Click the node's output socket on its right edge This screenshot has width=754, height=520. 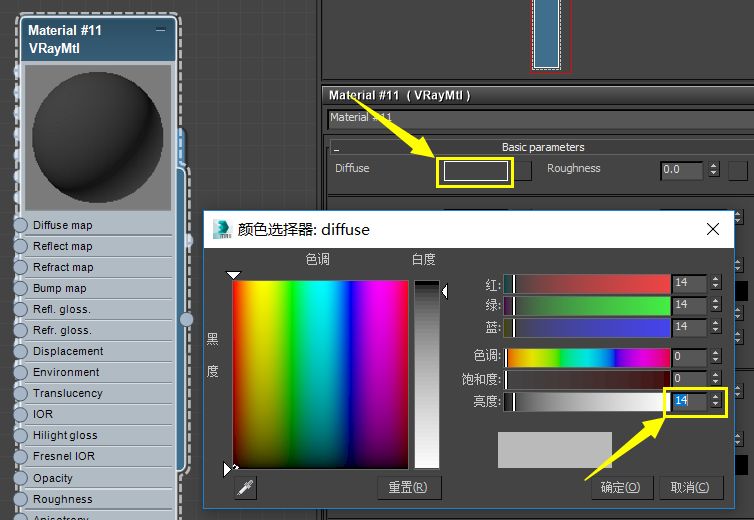[187, 319]
